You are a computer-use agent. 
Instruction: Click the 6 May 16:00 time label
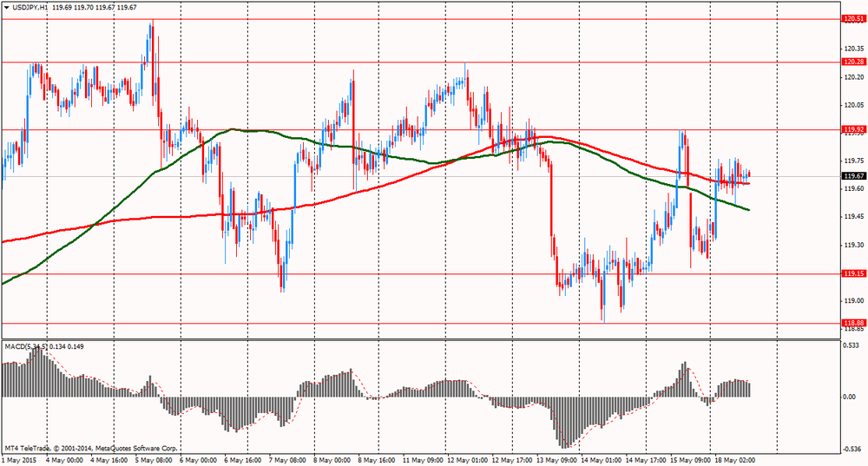[x=242, y=460]
